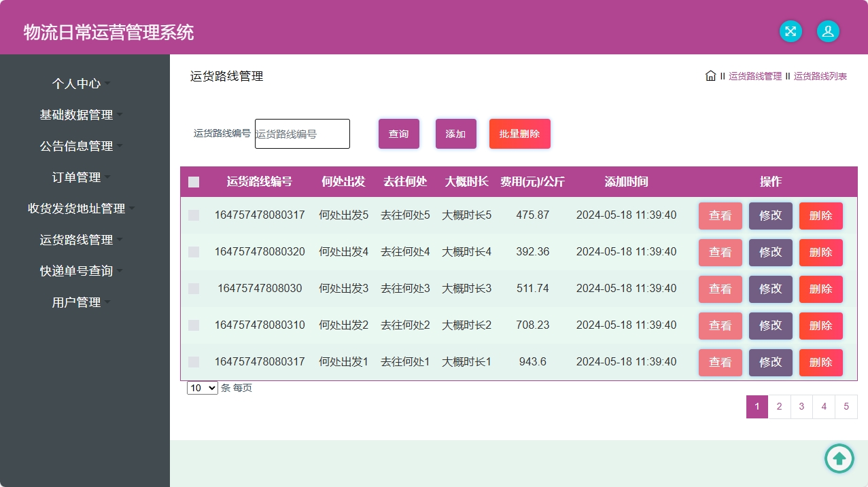The image size is (868, 487).
Task: Click the home icon in the breadcrumb
Action: 710,76
